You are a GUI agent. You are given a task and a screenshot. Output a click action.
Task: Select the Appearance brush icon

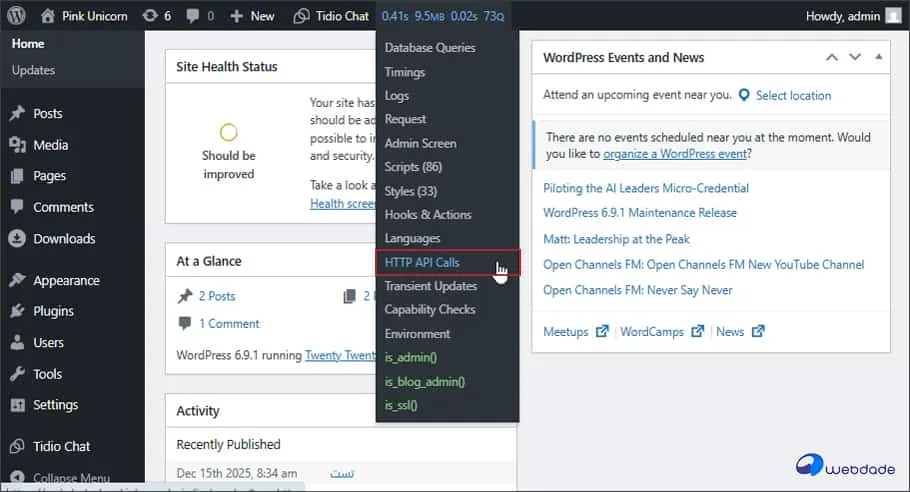coord(17,281)
